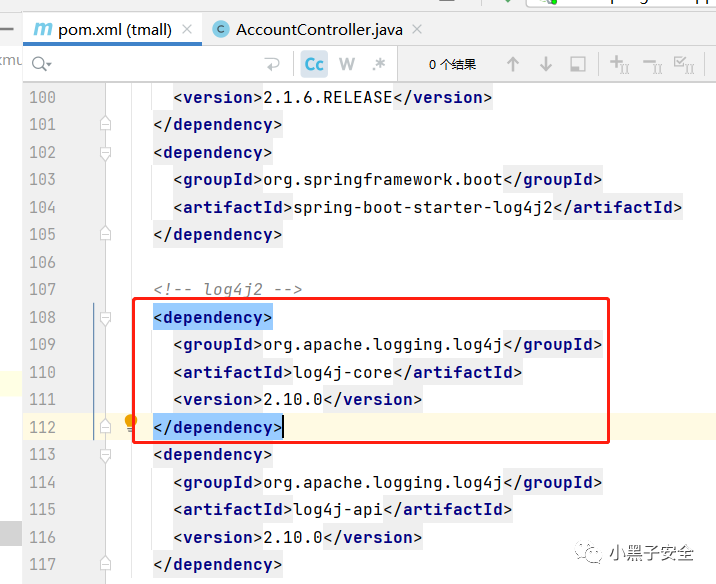Screen dimensions: 716x584
Task: Click the Maven m icon on pom.xml tab
Action: point(43,29)
